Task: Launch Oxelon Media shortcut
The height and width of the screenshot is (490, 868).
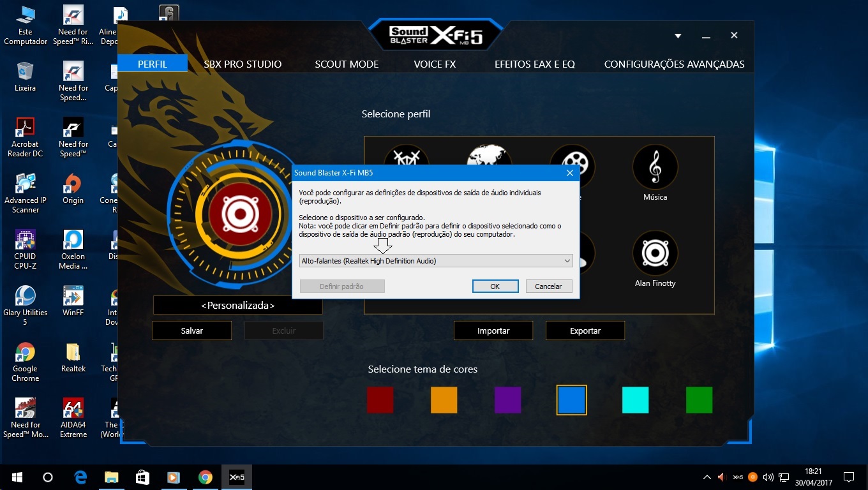Action: pyautogui.click(x=73, y=250)
